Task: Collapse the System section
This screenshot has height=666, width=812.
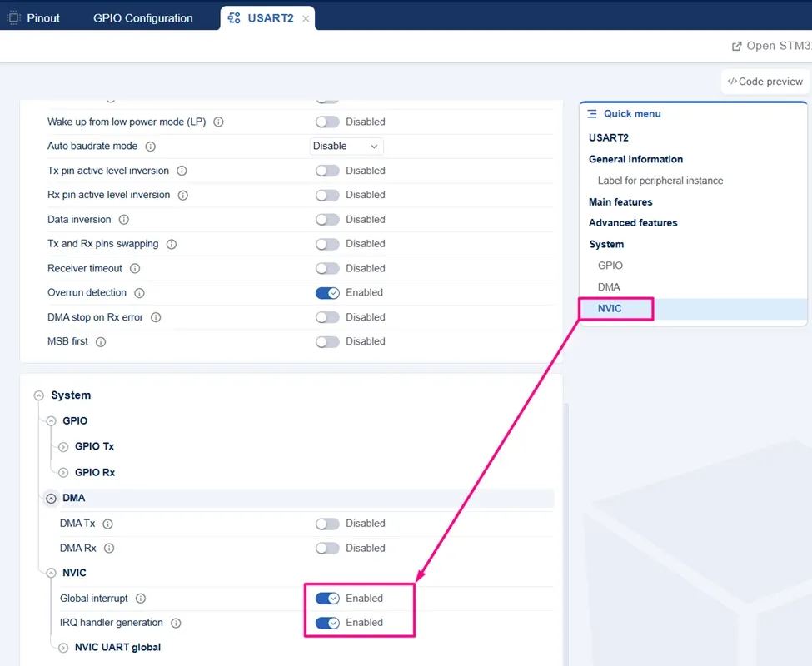Action: point(39,396)
